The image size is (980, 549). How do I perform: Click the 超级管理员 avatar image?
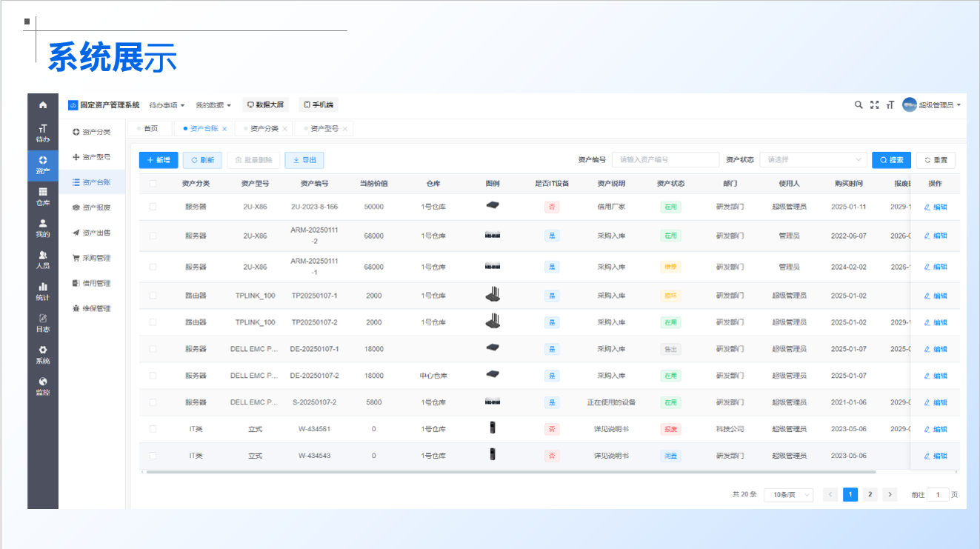point(910,105)
